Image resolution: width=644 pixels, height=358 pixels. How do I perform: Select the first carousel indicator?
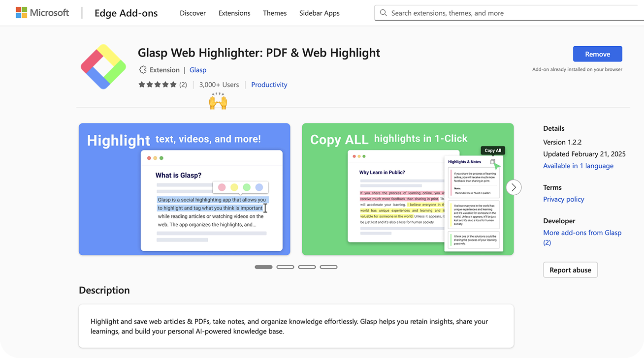(263, 267)
